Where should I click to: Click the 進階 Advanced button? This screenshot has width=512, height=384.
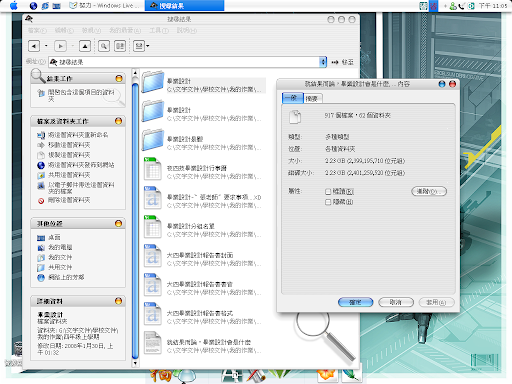tap(429, 191)
